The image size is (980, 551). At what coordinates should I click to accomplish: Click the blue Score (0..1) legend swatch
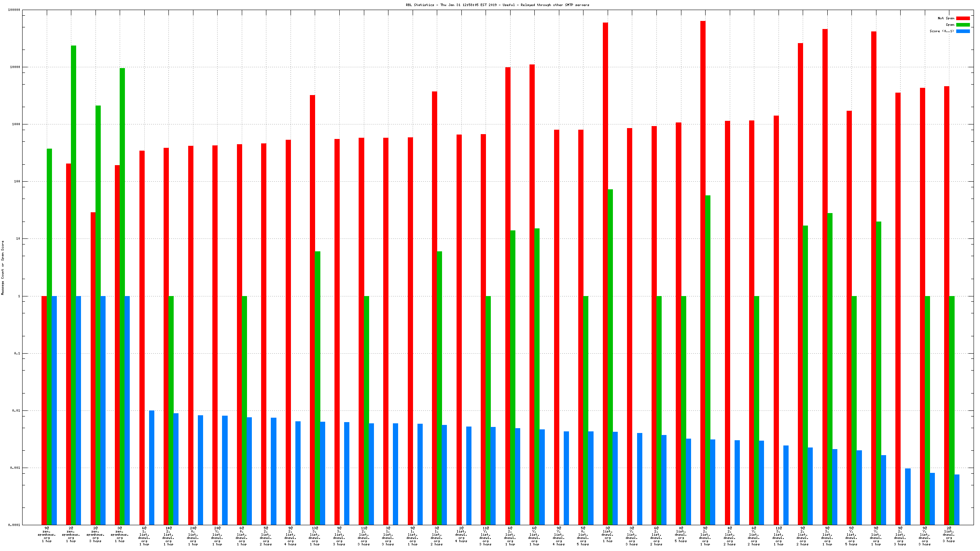(963, 31)
